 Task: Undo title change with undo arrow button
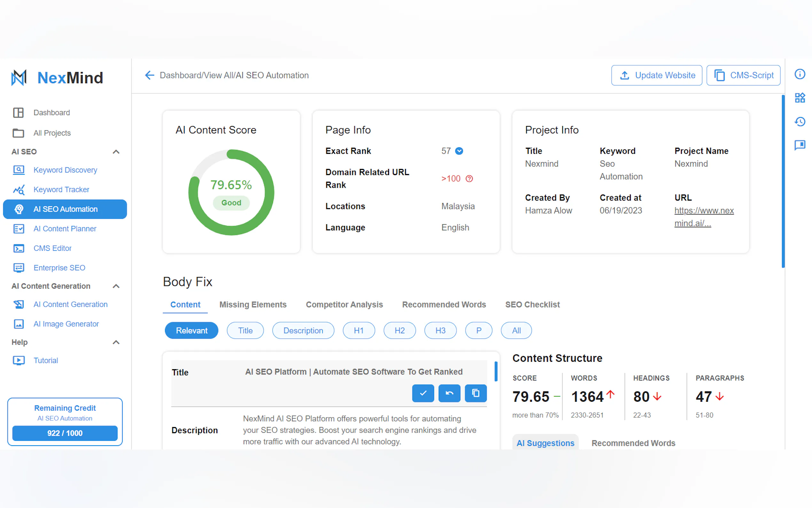click(x=449, y=393)
